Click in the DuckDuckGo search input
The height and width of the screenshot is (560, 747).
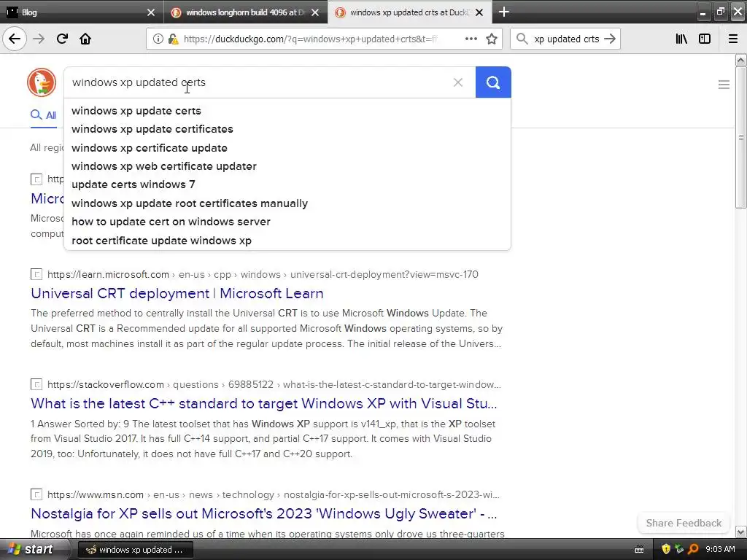click(258, 82)
